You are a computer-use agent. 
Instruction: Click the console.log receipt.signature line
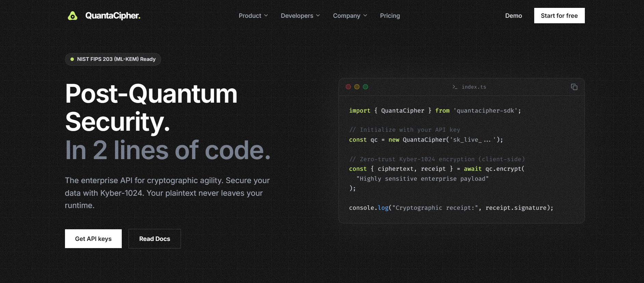[x=451, y=208]
